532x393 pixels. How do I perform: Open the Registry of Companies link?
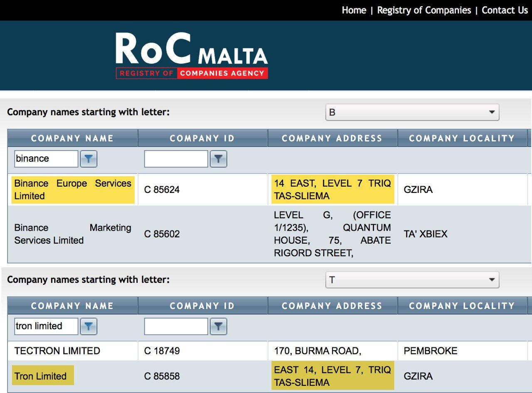coord(424,10)
